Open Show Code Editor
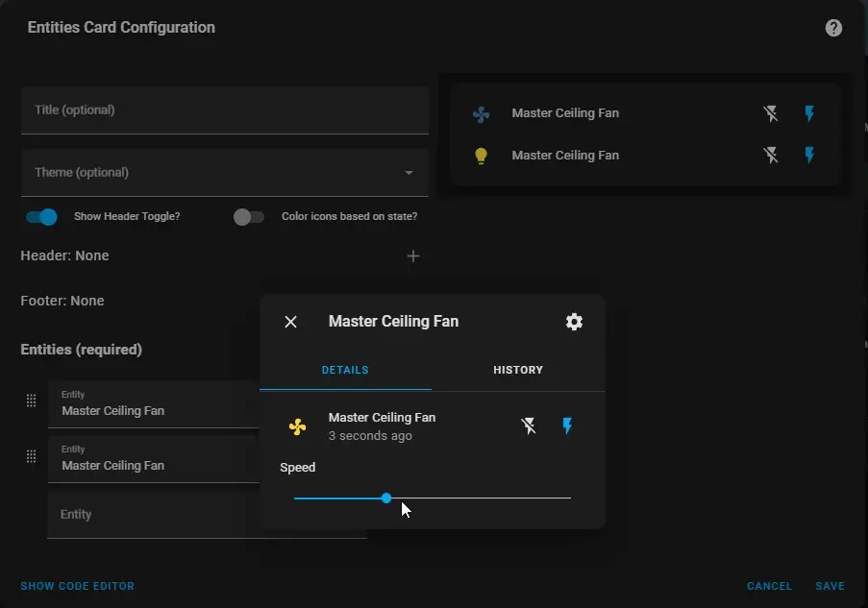This screenshot has height=608, width=868. click(x=78, y=586)
